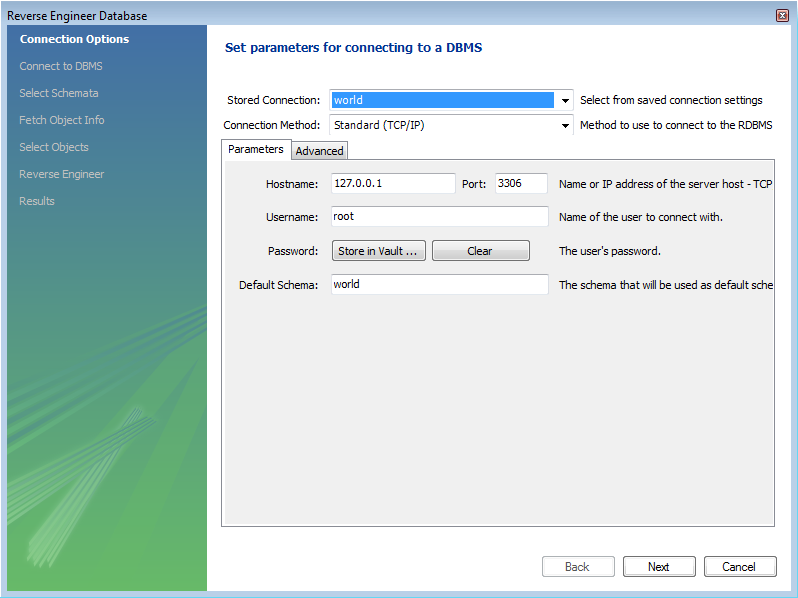798x598 pixels.
Task: Focus the Username text field
Action: coord(439,217)
